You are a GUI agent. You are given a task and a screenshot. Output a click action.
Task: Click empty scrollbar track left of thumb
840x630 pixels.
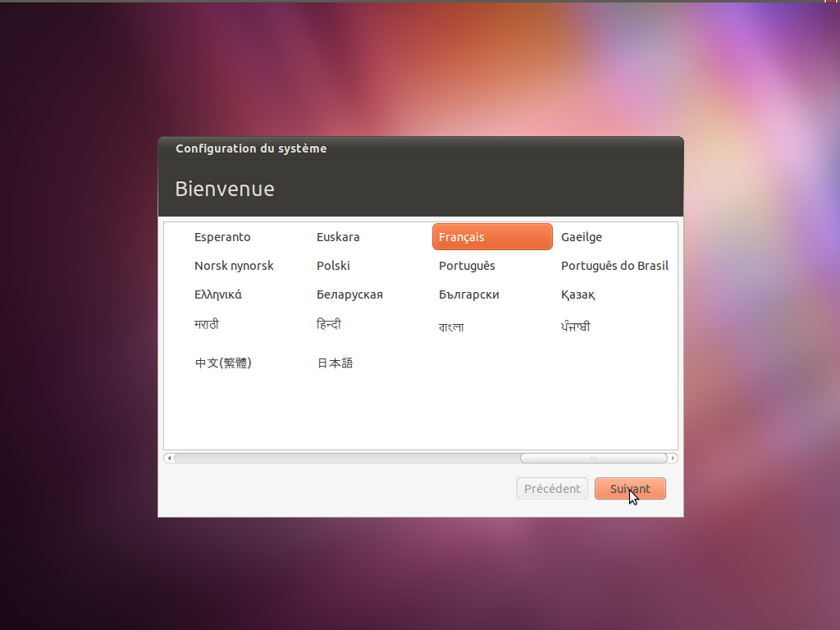point(345,458)
